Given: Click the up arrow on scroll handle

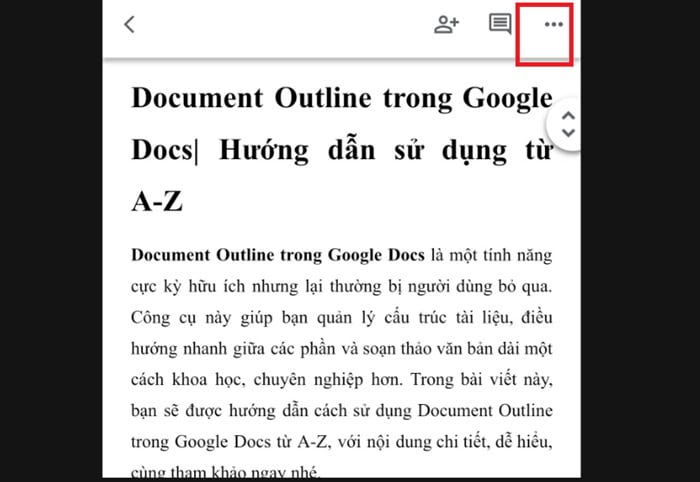Looking at the screenshot, I should [568, 116].
